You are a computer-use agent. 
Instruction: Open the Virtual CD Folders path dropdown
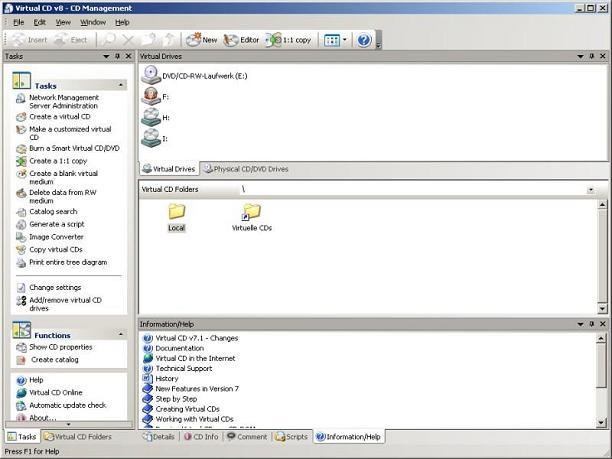(591, 190)
